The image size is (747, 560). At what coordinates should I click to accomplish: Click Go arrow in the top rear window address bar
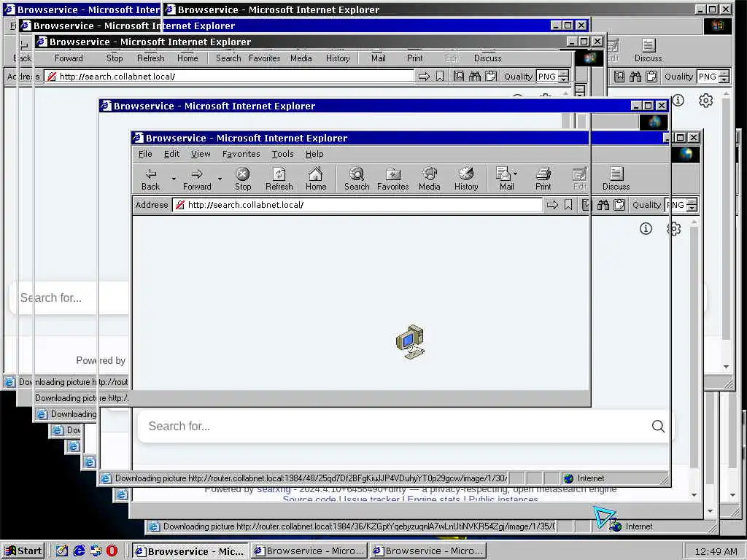coord(424,76)
